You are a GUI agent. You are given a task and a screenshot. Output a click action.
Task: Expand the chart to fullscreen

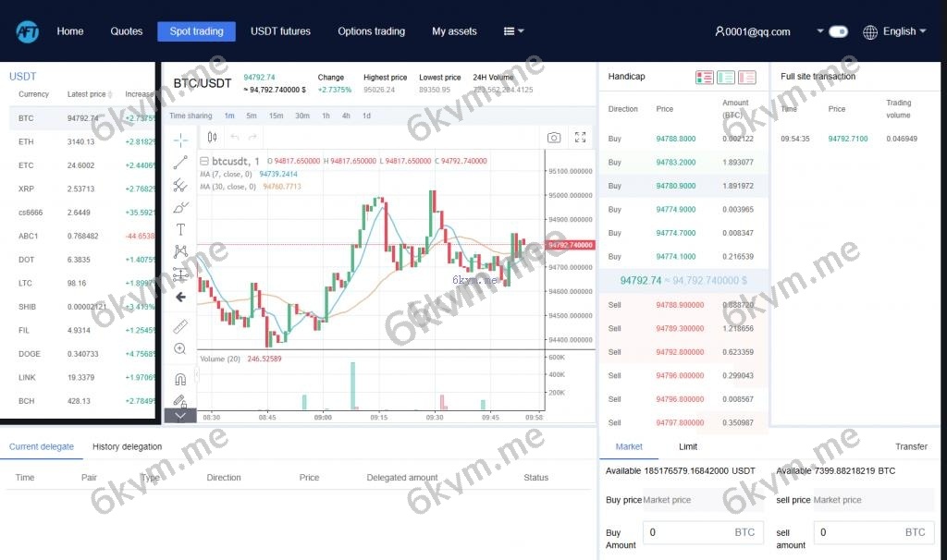[x=580, y=138]
